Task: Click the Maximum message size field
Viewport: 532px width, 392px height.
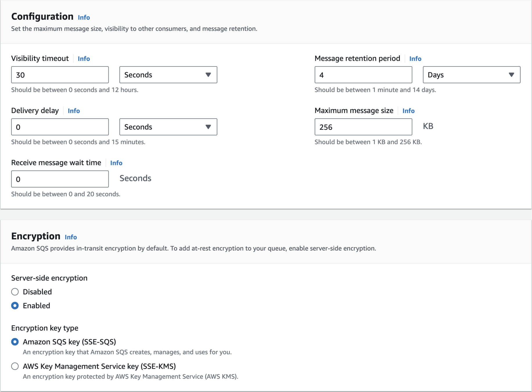Action: [363, 127]
